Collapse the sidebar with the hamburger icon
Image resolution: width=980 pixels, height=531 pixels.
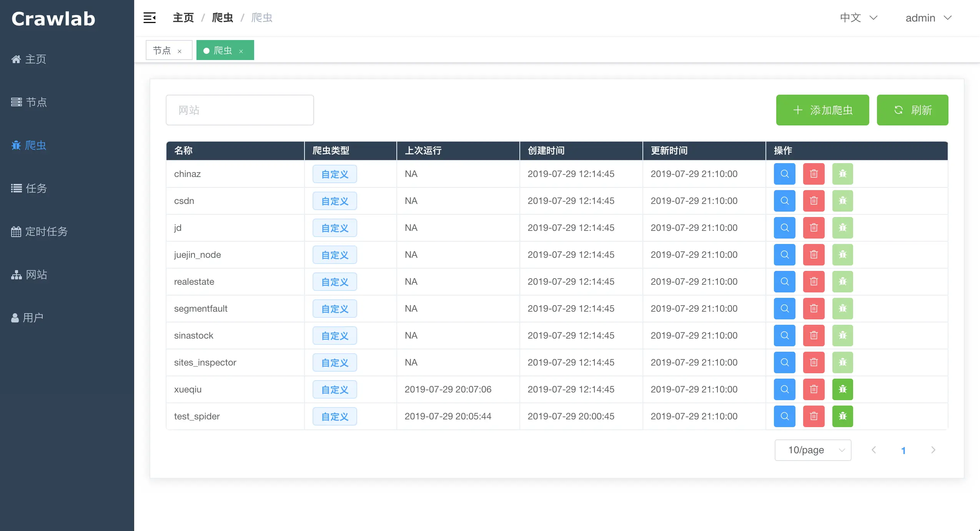(150, 18)
